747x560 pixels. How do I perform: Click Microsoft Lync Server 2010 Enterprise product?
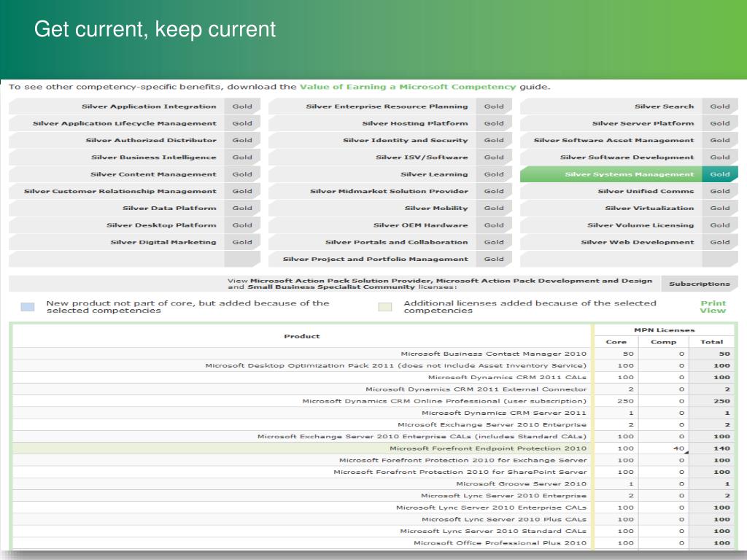click(503, 496)
